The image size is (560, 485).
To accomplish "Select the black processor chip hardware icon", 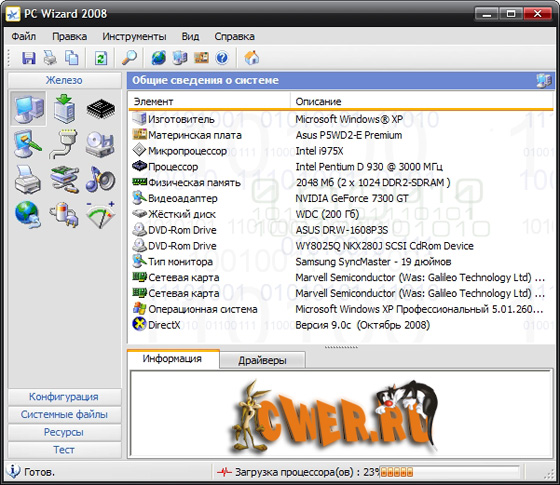I will (x=101, y=109).
